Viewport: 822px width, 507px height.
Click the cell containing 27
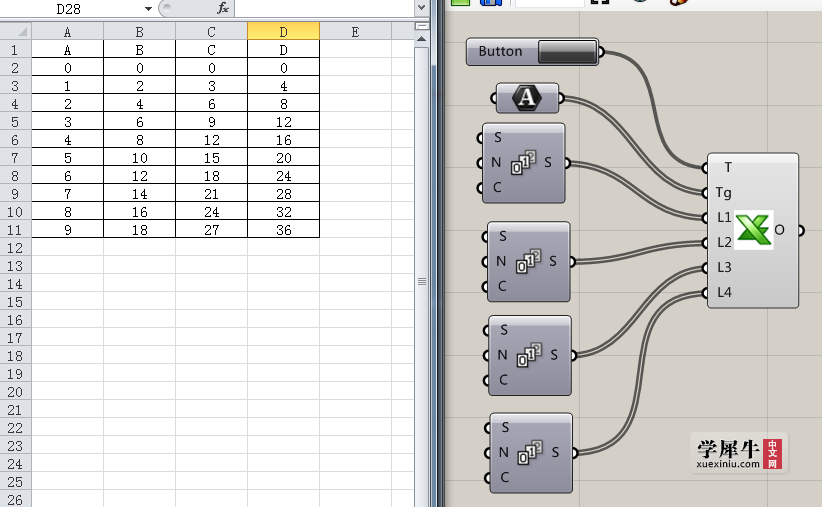coord(211,230)
